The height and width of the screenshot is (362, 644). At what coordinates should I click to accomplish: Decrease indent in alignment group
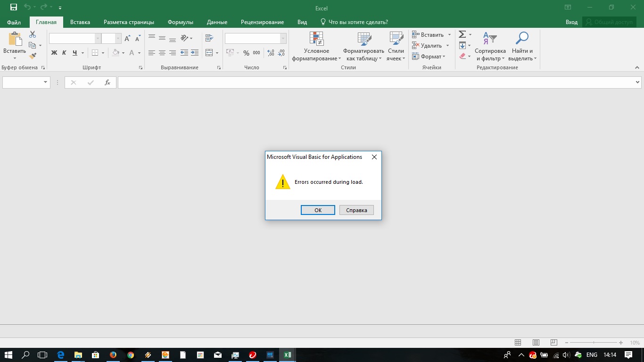tap(184, 53)
